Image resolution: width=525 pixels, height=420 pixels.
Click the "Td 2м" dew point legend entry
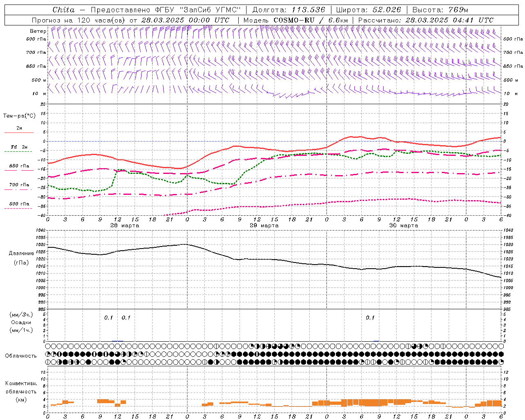pos(19,147)
